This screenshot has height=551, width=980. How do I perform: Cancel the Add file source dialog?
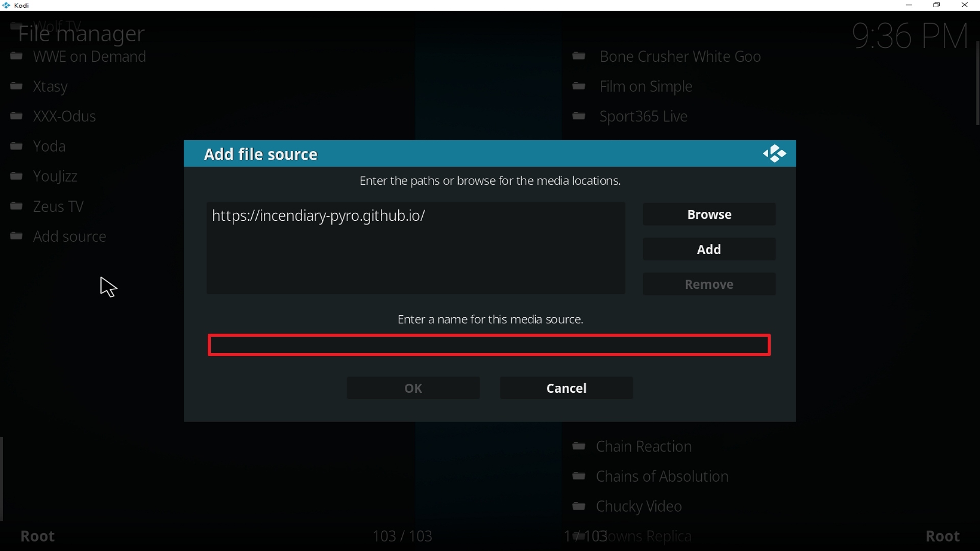pyautogui.click(x=567, y=388)
